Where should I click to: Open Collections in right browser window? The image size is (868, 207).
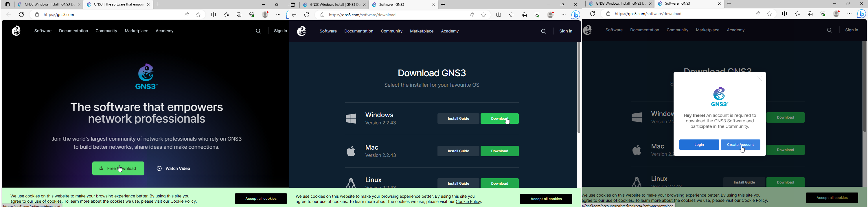[x=810, y=14]
